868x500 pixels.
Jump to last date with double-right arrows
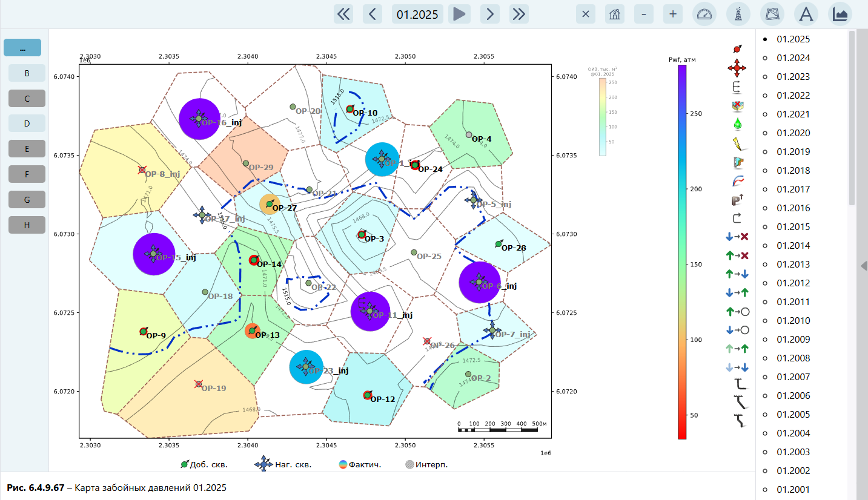(519, 14)
